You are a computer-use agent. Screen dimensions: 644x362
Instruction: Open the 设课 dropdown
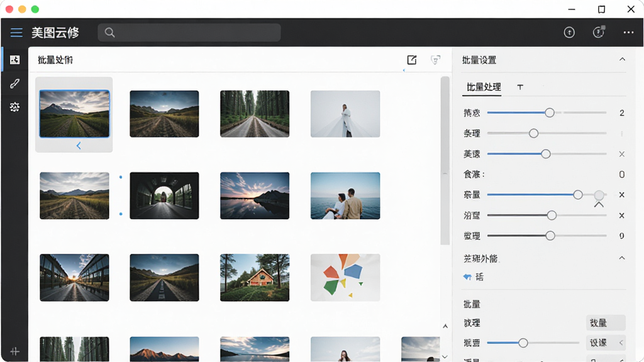click(x=606, y=343)
